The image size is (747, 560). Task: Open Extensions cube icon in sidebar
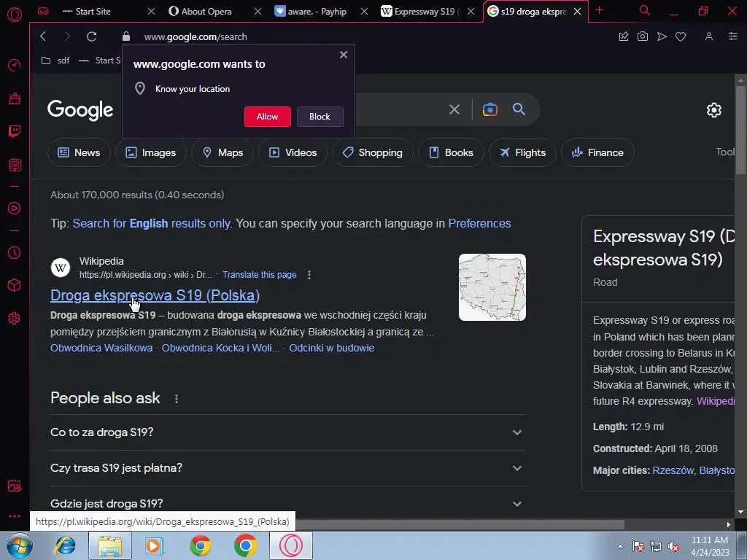(x=15, y=285)
